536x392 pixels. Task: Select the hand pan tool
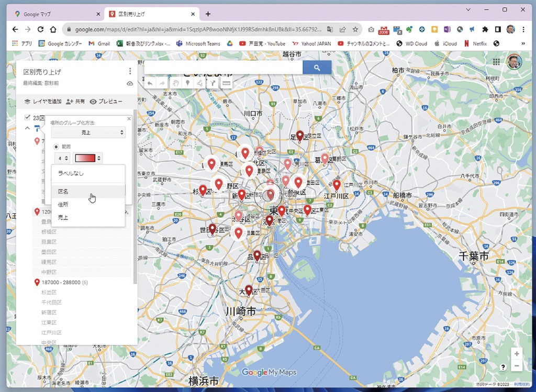coord(175,83)
